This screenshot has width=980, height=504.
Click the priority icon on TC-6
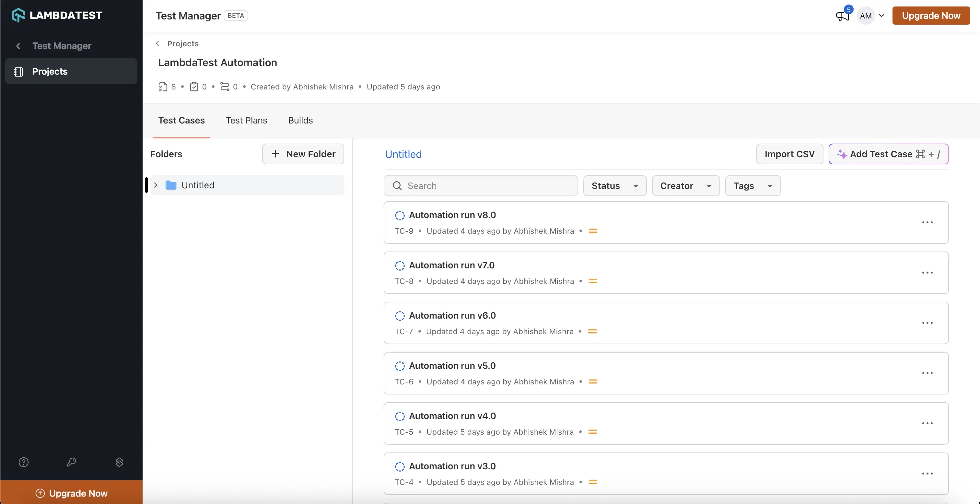(x=593, y=381)
